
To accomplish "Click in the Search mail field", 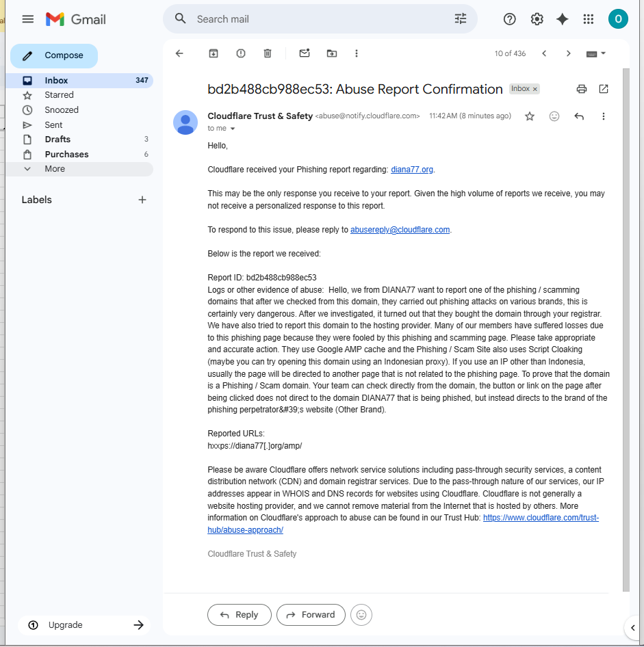I will (320, 19).
